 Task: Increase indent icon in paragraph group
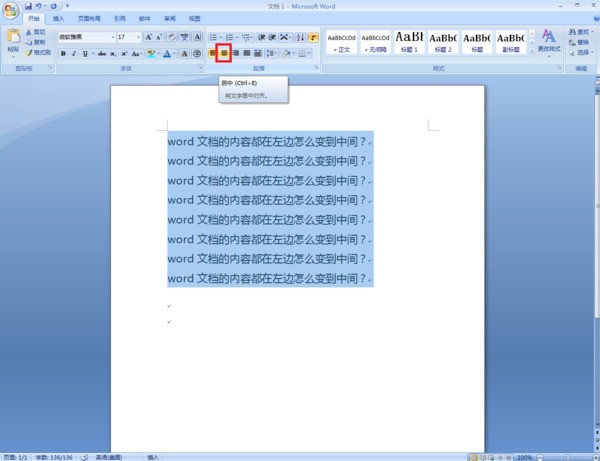click(272, 37)
